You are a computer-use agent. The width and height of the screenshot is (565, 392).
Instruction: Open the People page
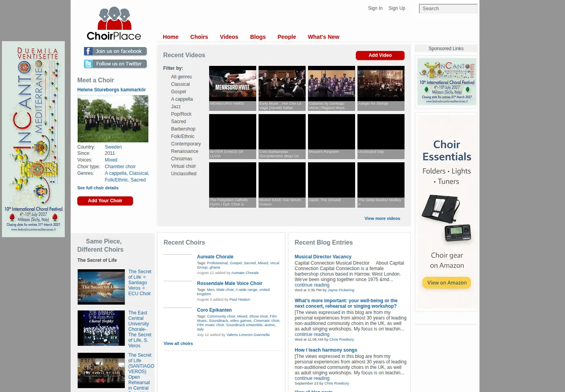pyautogui.click(x=287, y=37)
